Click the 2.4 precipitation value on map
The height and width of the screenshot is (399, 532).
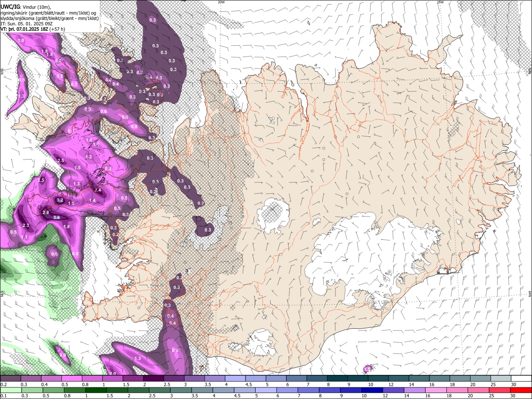(98, 190)
